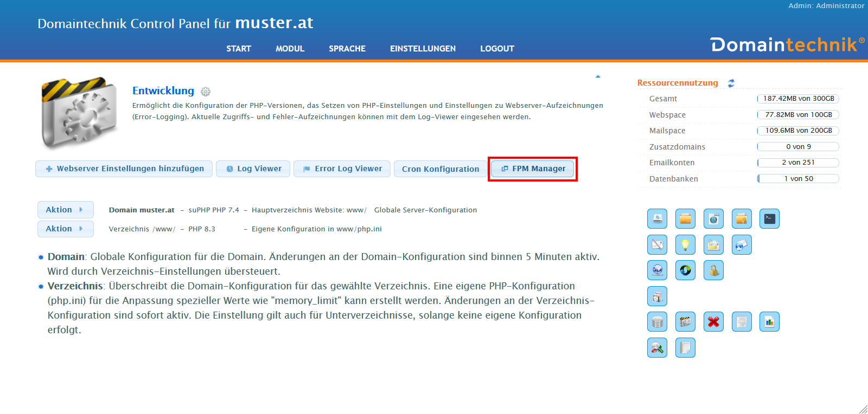Open the golden padlock SSL icon
Viewport: 868px width, 414px height.
714,270
